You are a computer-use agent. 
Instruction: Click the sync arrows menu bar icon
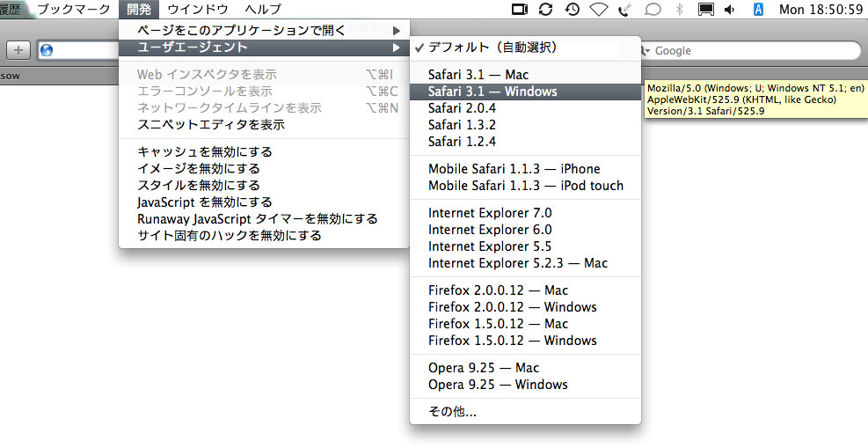click(545, 10)
